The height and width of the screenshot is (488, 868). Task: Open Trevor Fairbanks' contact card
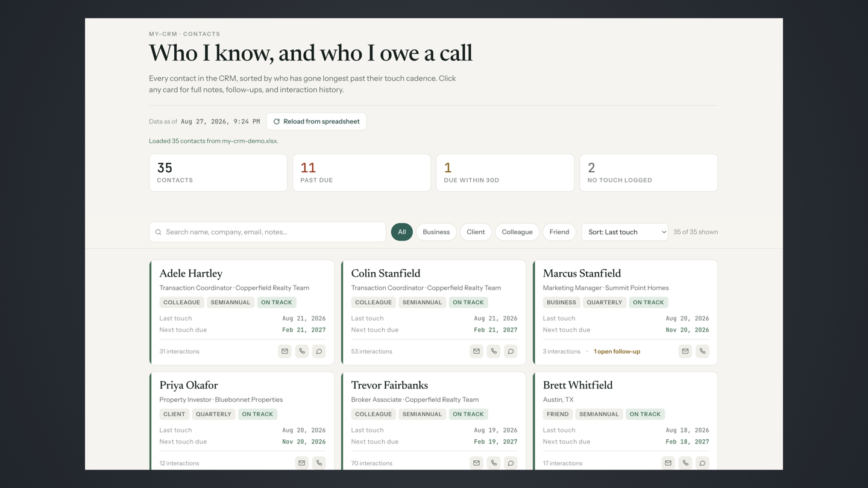[433, 421]
